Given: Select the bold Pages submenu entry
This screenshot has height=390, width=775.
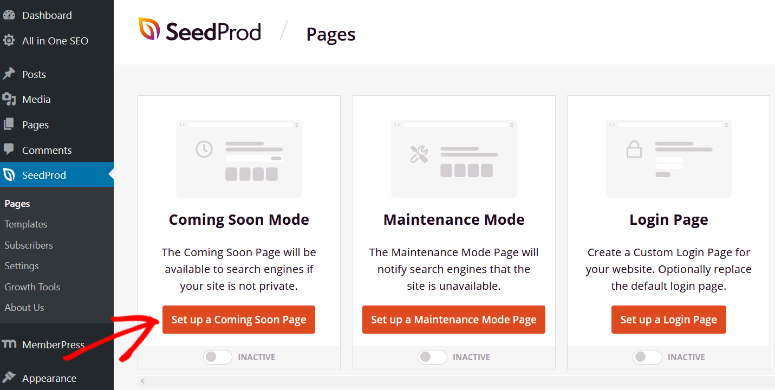Looking at the screenshot, I should 17,204.
